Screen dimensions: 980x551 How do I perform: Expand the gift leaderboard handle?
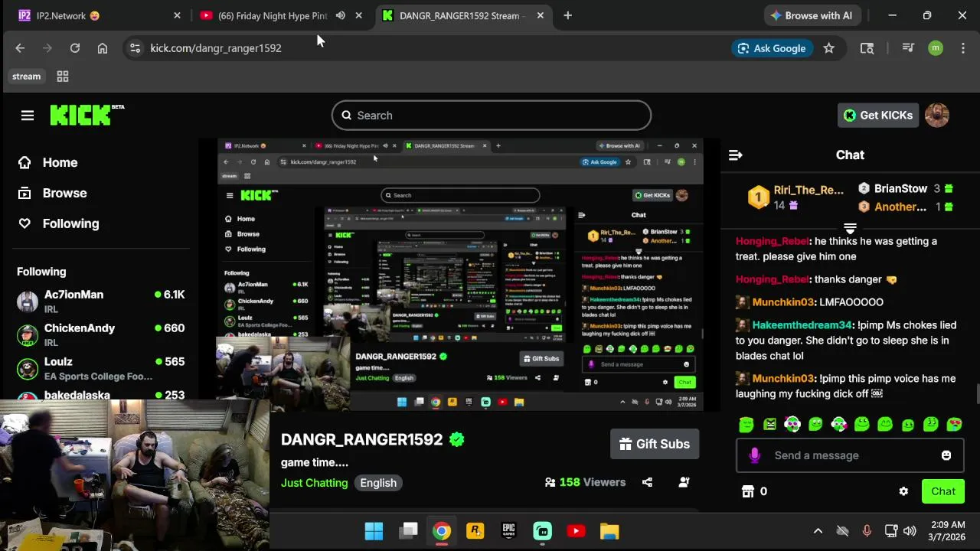click(x=850, y=229)
